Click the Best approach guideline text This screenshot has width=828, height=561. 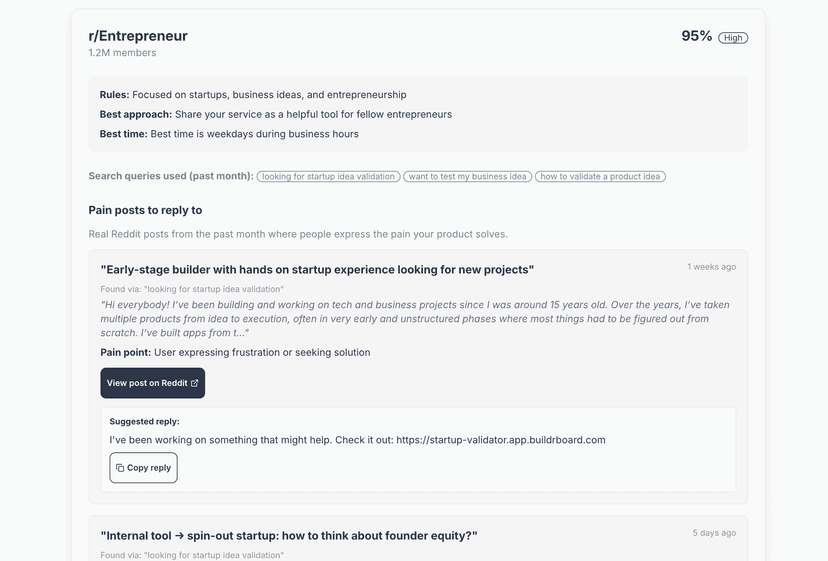tap(275, 114)
